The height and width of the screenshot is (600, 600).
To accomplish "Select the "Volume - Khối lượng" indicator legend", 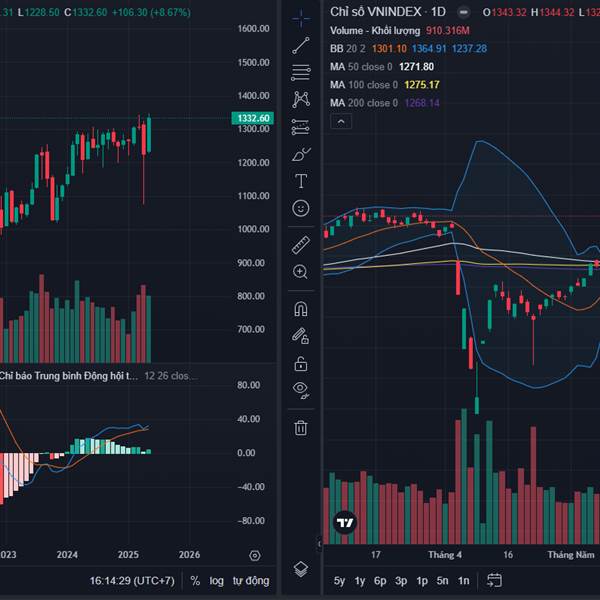I will pyautogui.click(x=375, y=31).
